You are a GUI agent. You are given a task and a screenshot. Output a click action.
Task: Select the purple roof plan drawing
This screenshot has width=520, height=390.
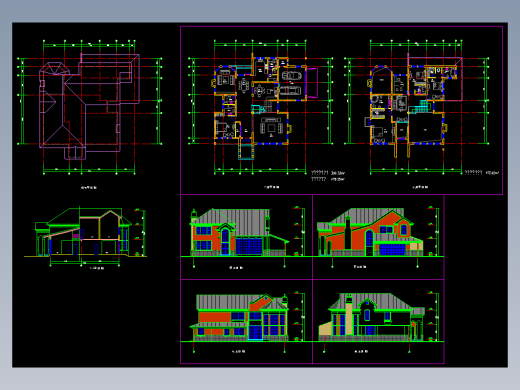tap(89, 107)
